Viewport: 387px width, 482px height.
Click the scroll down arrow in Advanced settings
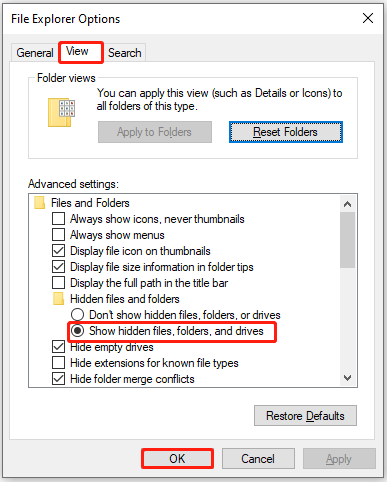coord(347,378)
